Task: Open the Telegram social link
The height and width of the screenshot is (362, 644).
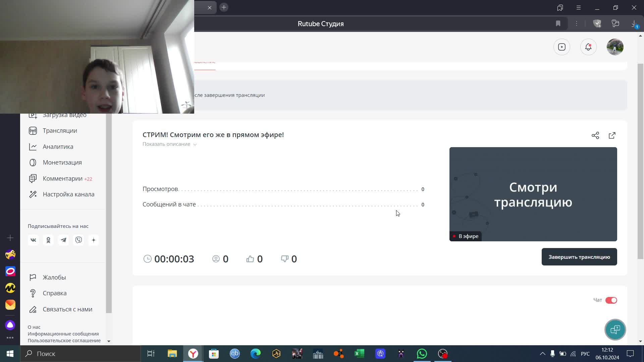Action: coord(63,240)
